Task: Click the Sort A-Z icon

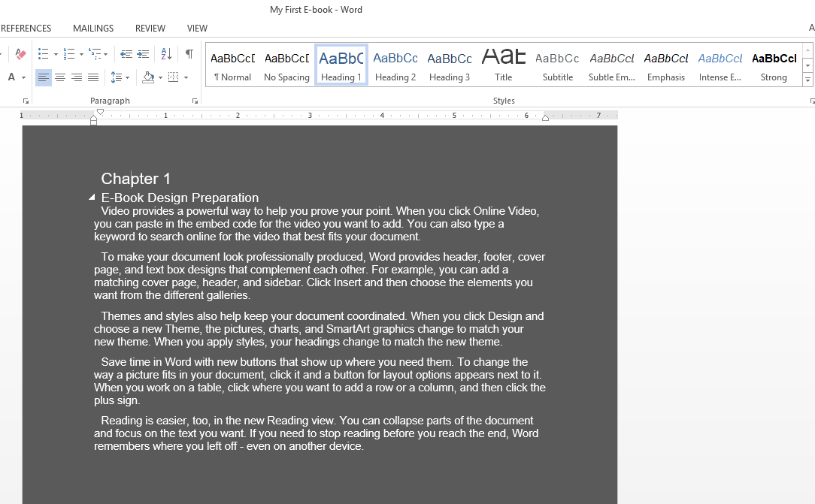Action: pyautogui.click(x=166, y=54)
